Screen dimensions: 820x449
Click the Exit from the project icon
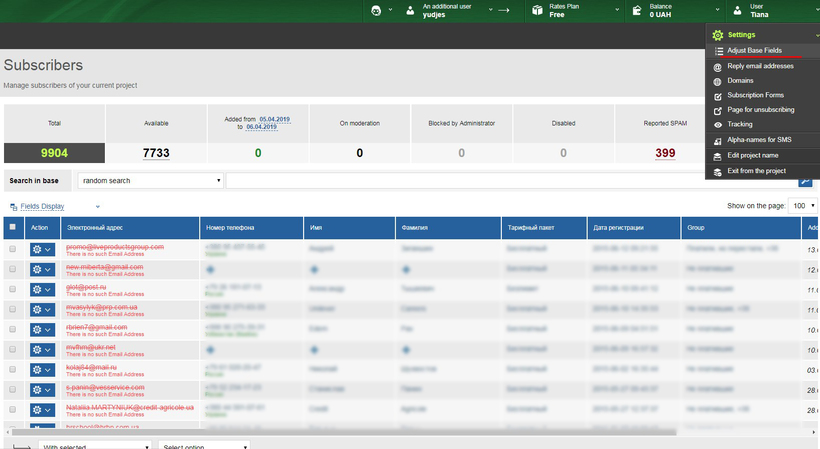coord(718,172)
